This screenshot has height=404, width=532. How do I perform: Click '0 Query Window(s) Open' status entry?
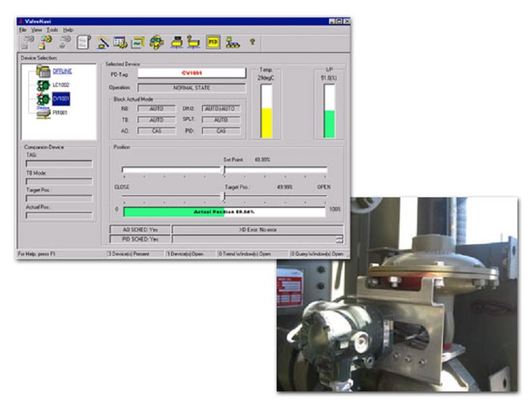(x=317, y=254)
